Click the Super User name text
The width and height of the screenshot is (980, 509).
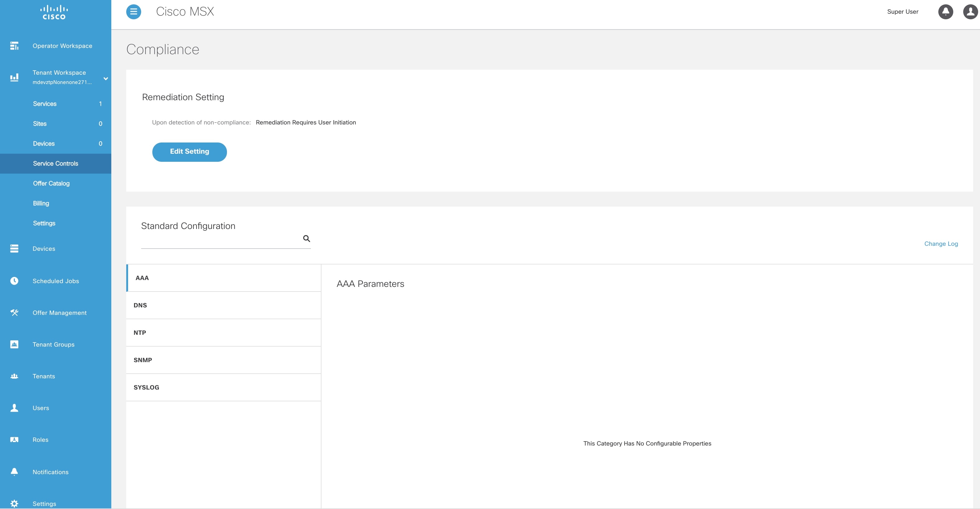pos(902,12)
